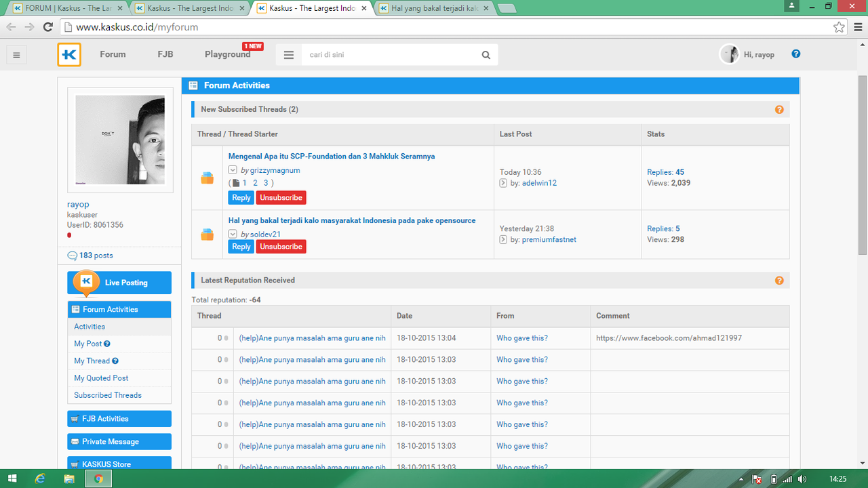The image size is (868, 488).
Task: Go to page 2 of SCP thread
Action: click(255, 183)
